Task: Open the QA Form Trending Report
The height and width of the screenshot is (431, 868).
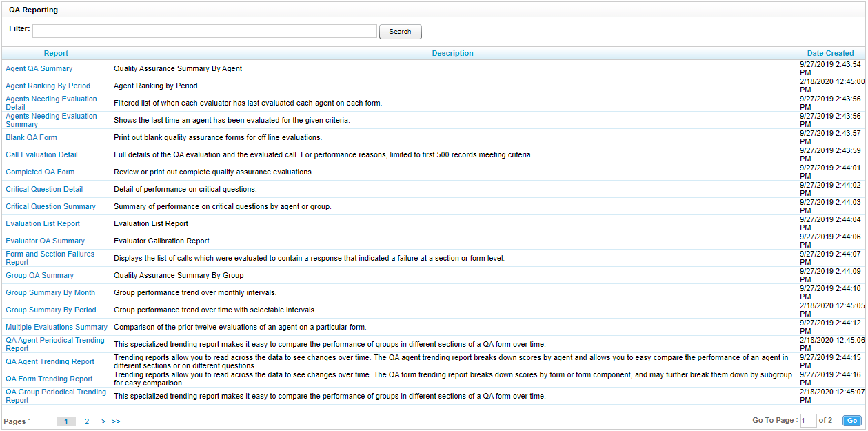Action: (49, 379)
